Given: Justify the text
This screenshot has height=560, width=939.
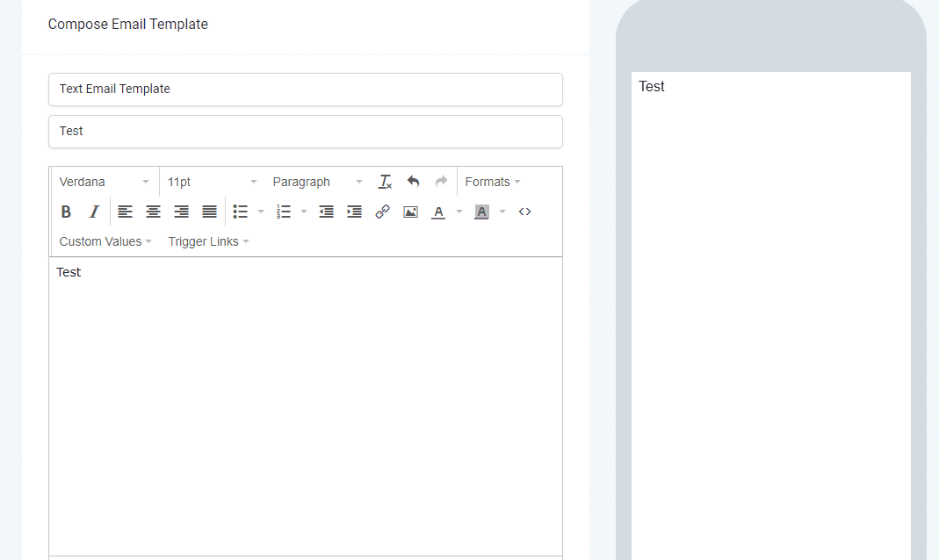Looking at the screenshot, I should (x=210, y=212).
